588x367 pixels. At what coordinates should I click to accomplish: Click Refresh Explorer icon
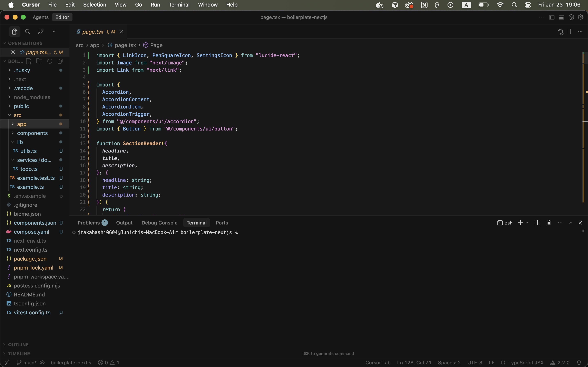click(x=50, y=61)
